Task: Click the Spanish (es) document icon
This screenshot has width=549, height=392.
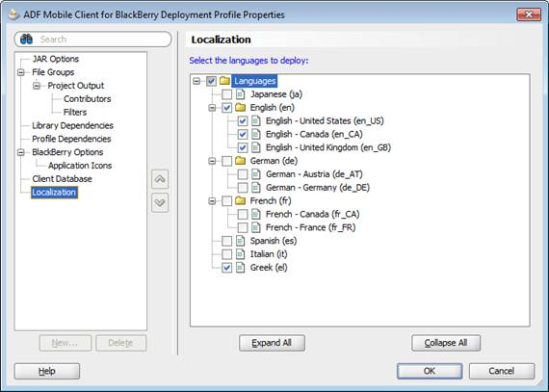Action: (240, 241)
